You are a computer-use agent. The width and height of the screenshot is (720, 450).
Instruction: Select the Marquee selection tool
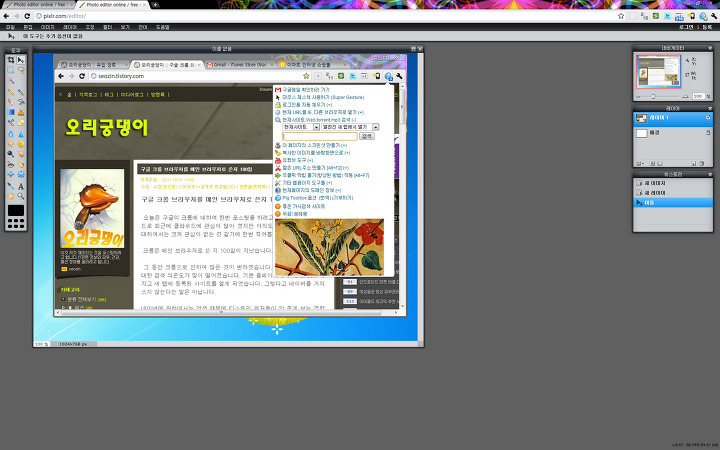11,70
